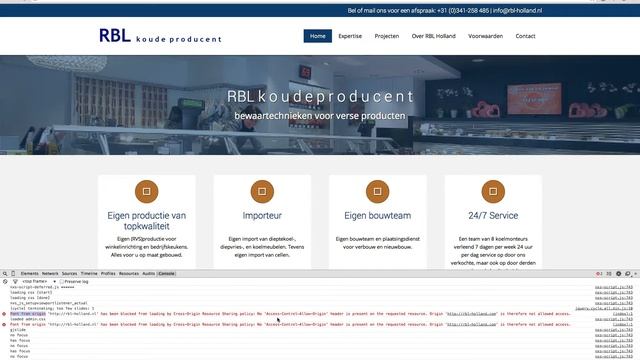This screenshot has width=640, height=360.
Task: Select the Console tab
Action: click(167, 274)
